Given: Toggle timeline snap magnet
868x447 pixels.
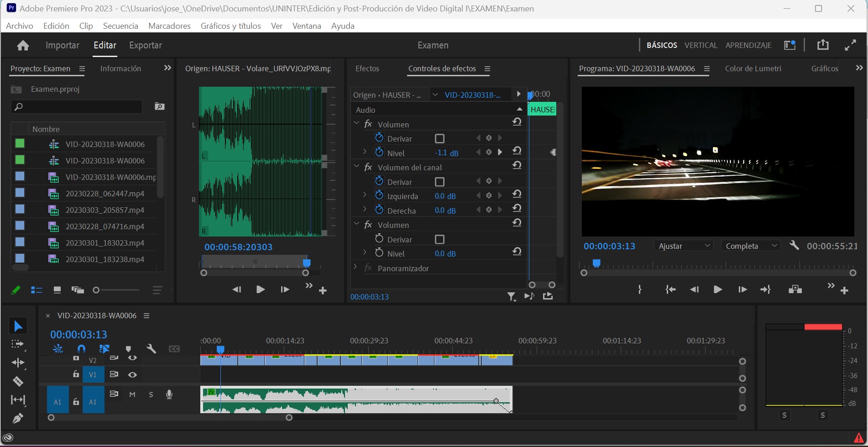Looking at the screenshot, I should point(81,349).
